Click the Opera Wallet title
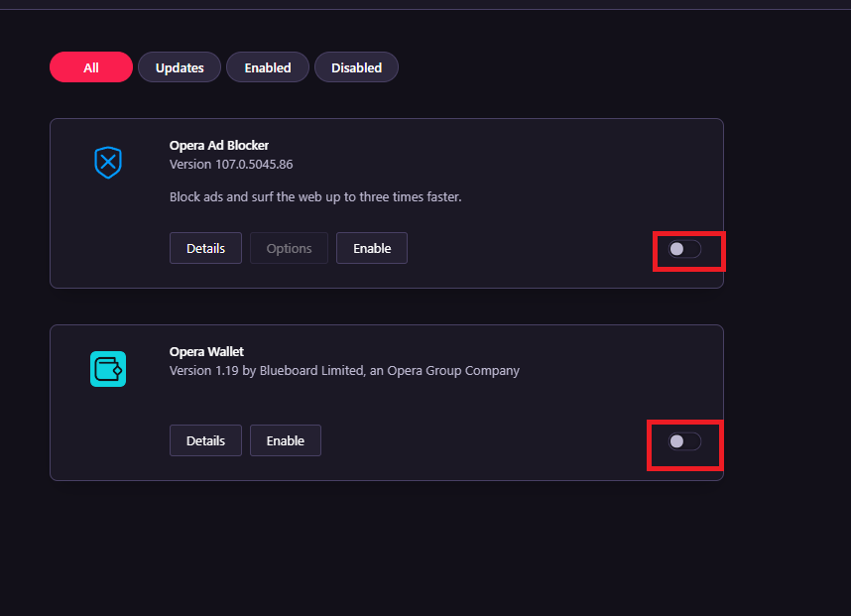The height and width of the screenshot is (616, 851). point(206,352)
